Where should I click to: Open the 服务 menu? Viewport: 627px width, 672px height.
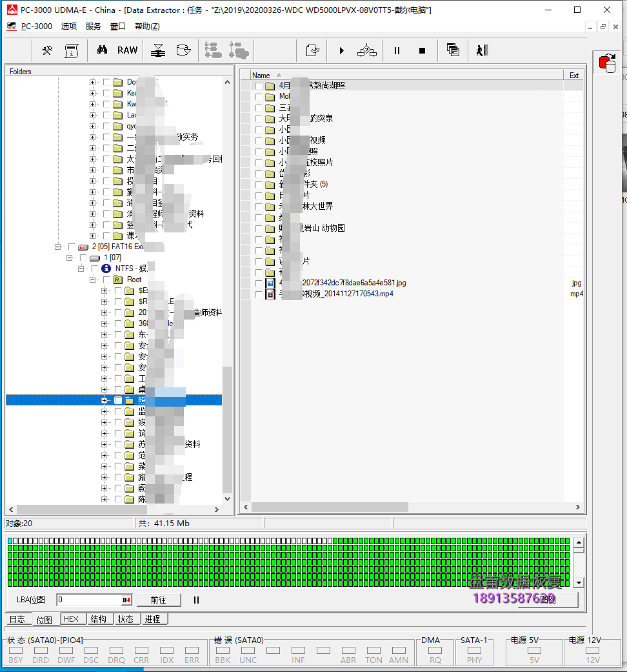(x=93, y=26)
